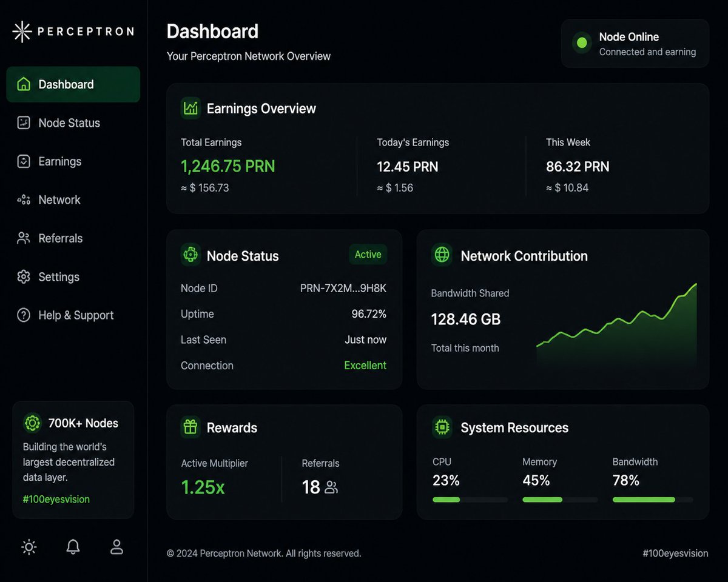This screenshot has height=582, width=728.
Task: Click the Node Status card icon
Action: [x=190, y=255]
